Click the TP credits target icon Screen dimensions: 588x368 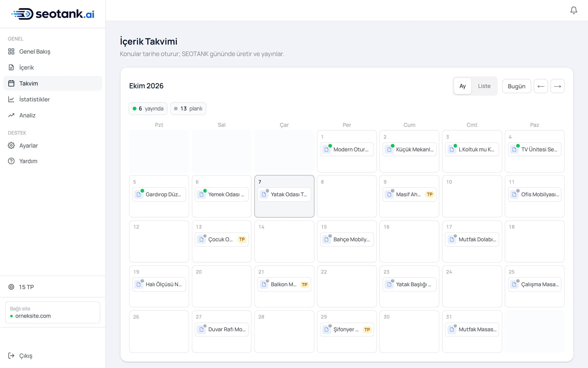click(11, 287)
